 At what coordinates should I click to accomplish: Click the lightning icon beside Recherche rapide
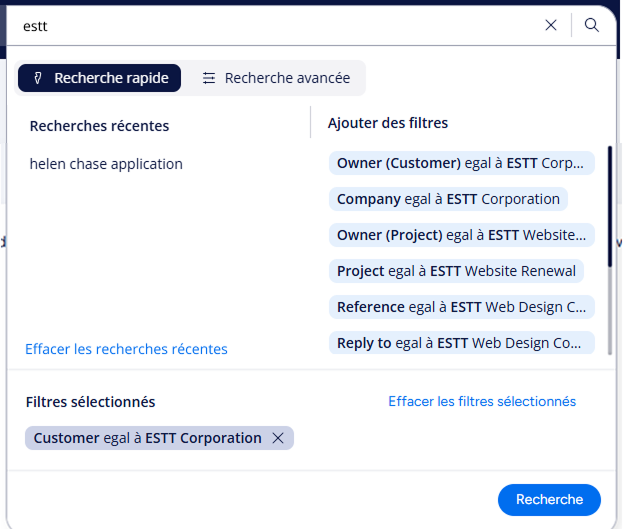38,78
